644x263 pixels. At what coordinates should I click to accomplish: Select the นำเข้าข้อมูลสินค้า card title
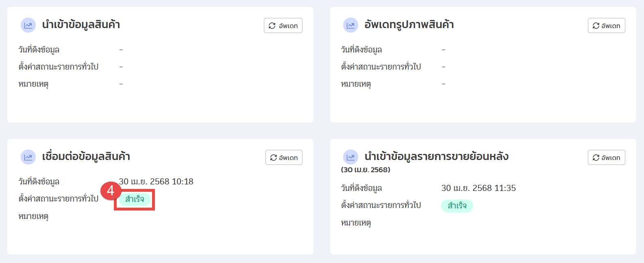coord(81,25)
